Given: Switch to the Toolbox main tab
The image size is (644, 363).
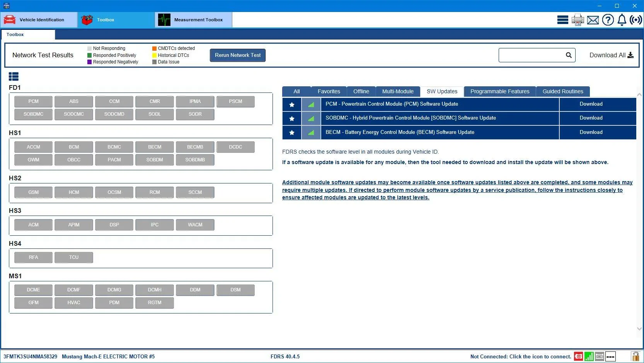Looking at the screenshot, I should coord(116,20).
